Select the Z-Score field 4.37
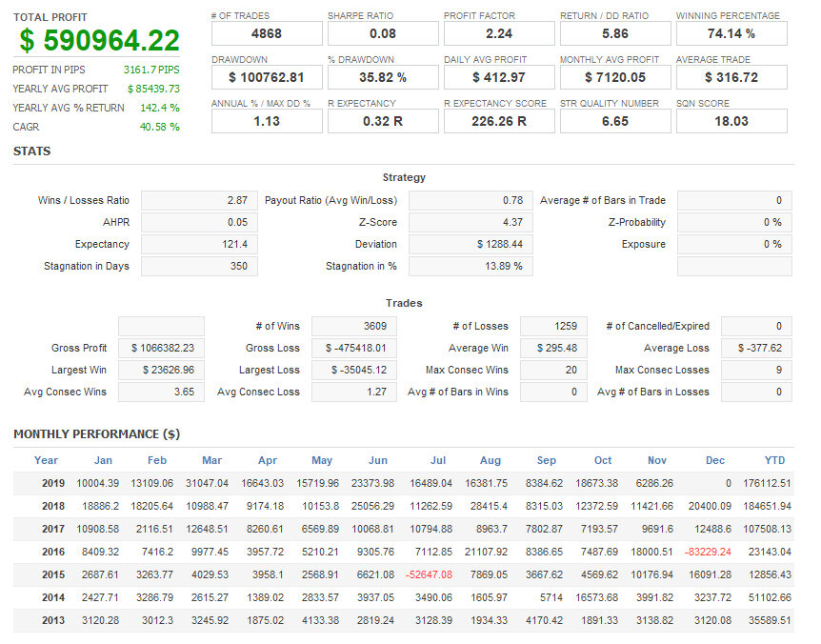The height and width of the screenshot is (644, 821). point(471,223)
